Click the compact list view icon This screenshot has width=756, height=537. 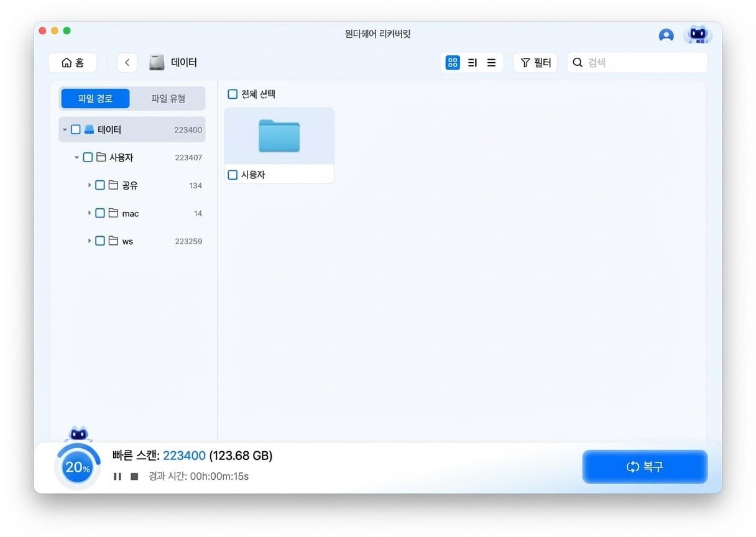(x=491, y=62)
